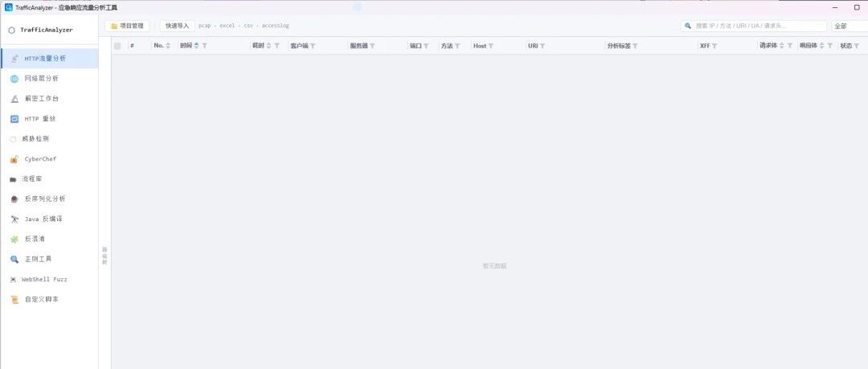Filter the Host column

pyautogui.click(x=491, y=46)
